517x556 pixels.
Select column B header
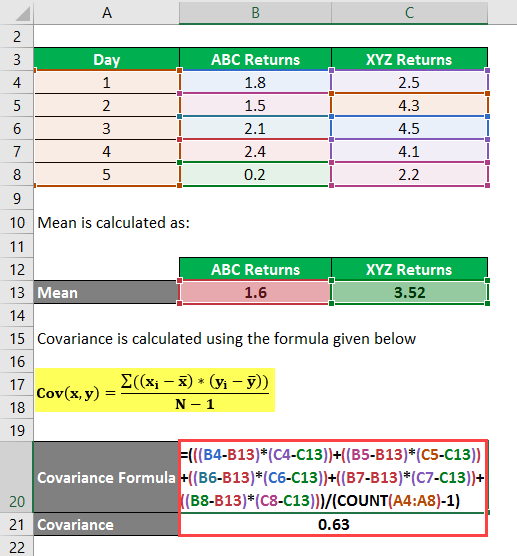click(255, 13)
